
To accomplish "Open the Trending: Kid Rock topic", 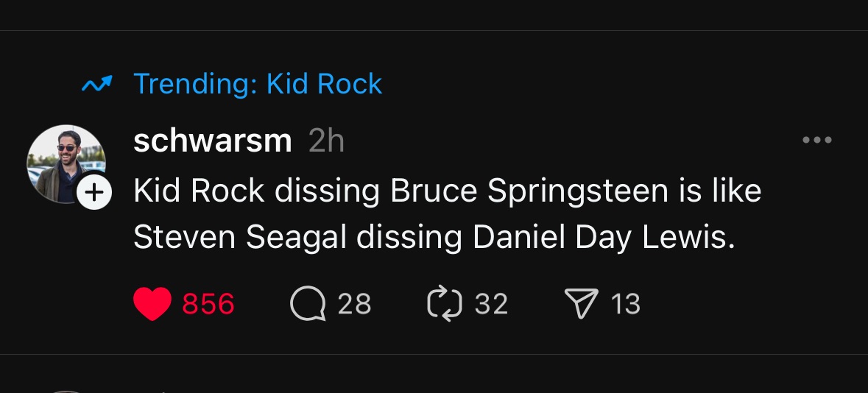I will (x=258, y=85).
